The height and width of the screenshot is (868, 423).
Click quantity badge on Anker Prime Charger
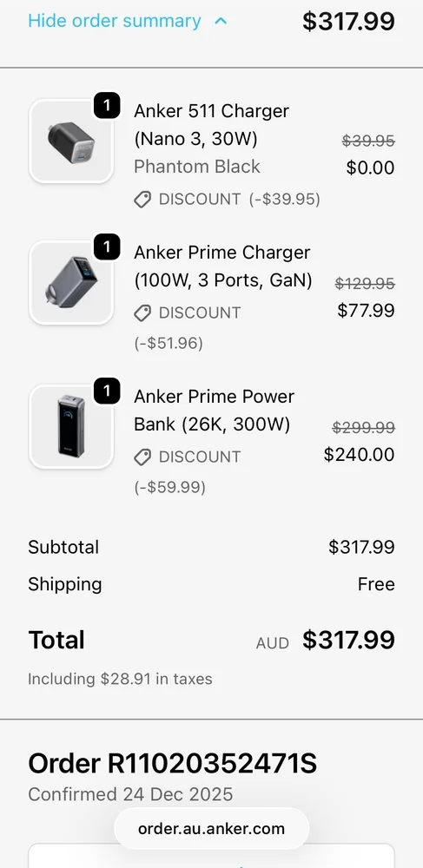107,247
